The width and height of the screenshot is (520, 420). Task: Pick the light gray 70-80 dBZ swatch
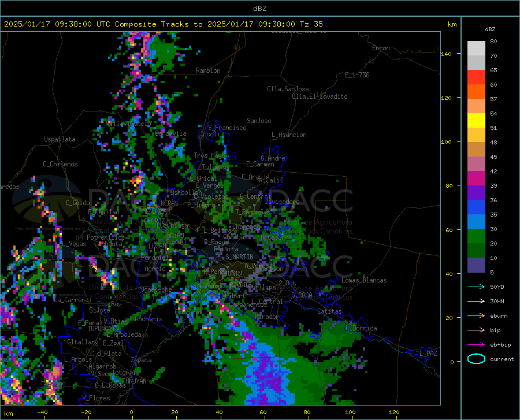[x=476, y=49]
